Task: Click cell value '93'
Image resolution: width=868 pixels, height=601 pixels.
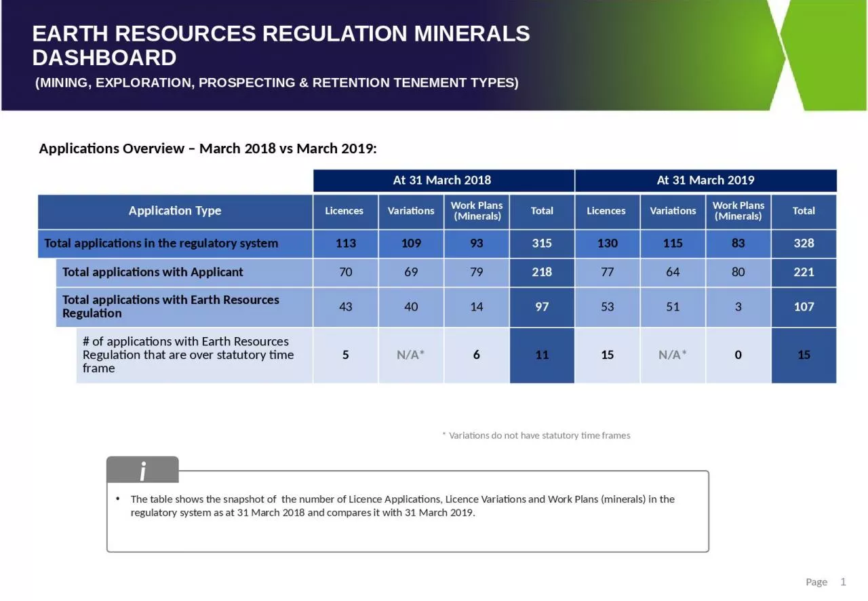Action: tap(477, 244)
